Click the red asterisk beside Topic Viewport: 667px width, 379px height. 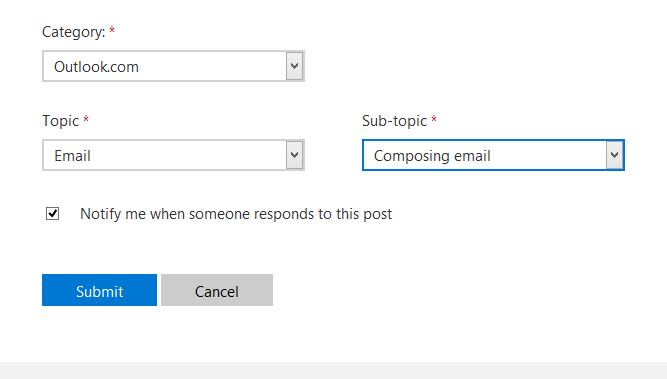click(86, 119)
